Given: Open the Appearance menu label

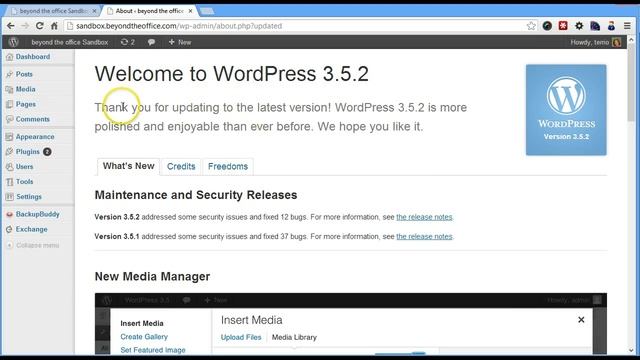Looking at the screenshot, I should pos(35,137).
